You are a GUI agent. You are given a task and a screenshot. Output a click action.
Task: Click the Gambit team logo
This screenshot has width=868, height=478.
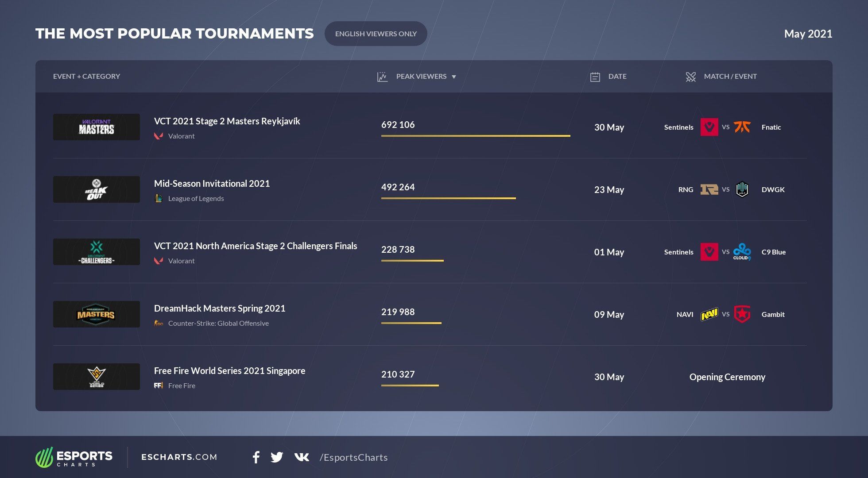[742, 314]
